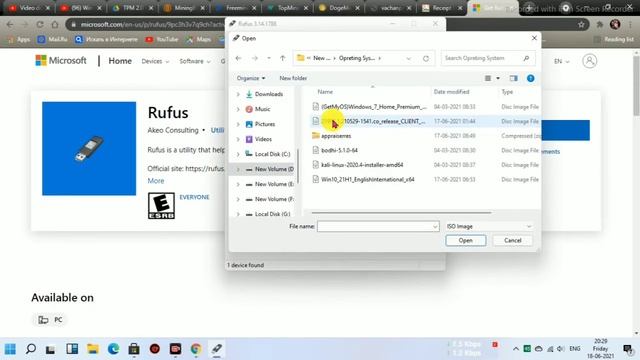Expand the Videos tree node
The width and height of the screenshot is (640, 360).
tap(238, 139)
